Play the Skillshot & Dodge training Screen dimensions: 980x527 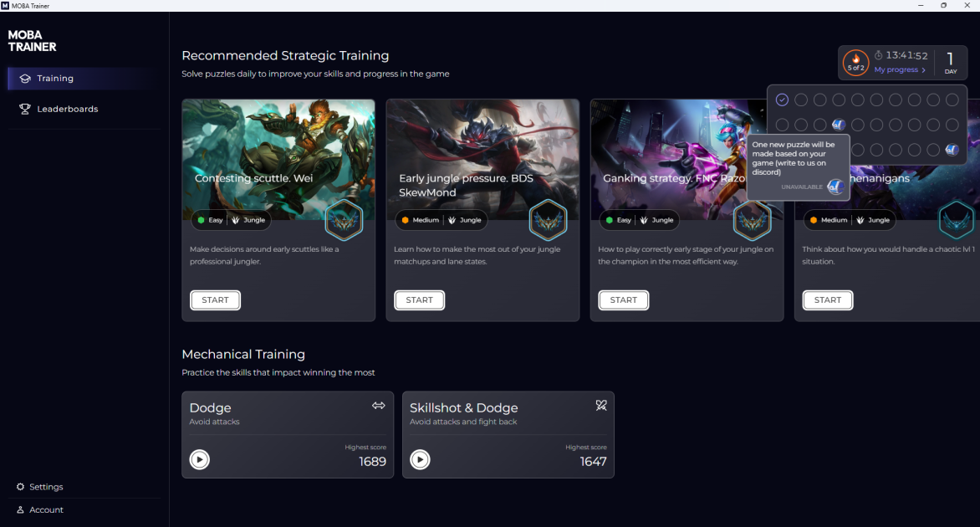[420, 459]
